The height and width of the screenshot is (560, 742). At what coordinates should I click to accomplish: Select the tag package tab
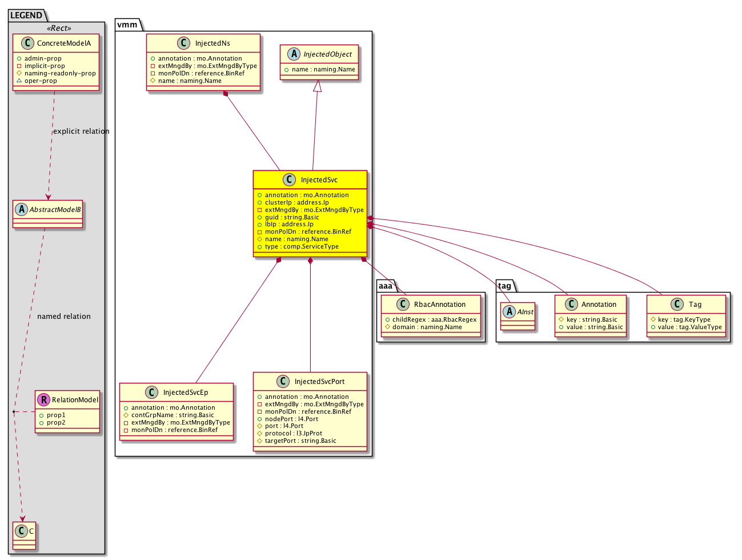(505, 286)
